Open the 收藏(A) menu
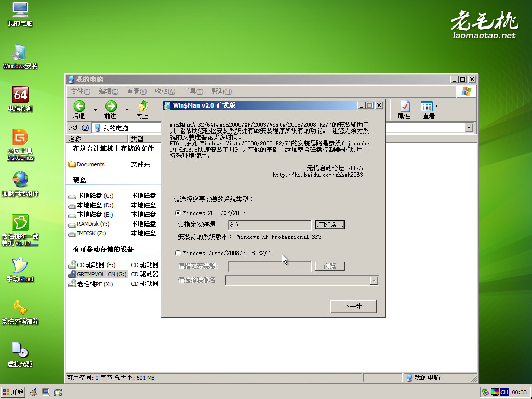The width and height of the screenshot is (532, 399). click(165, 91)
